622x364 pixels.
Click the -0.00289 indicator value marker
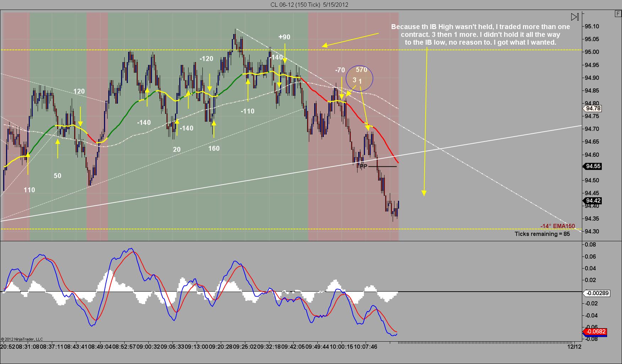coord(596,293)
